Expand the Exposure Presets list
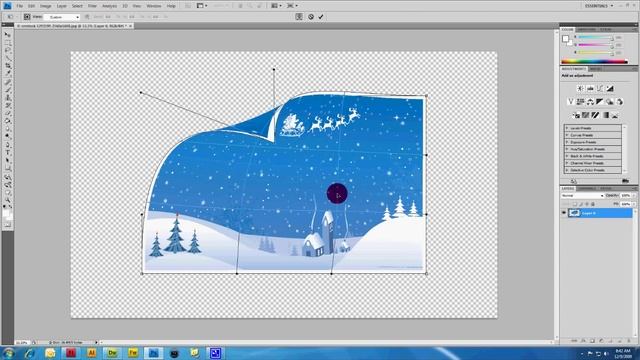640x360 pixels. click(567, 142)
